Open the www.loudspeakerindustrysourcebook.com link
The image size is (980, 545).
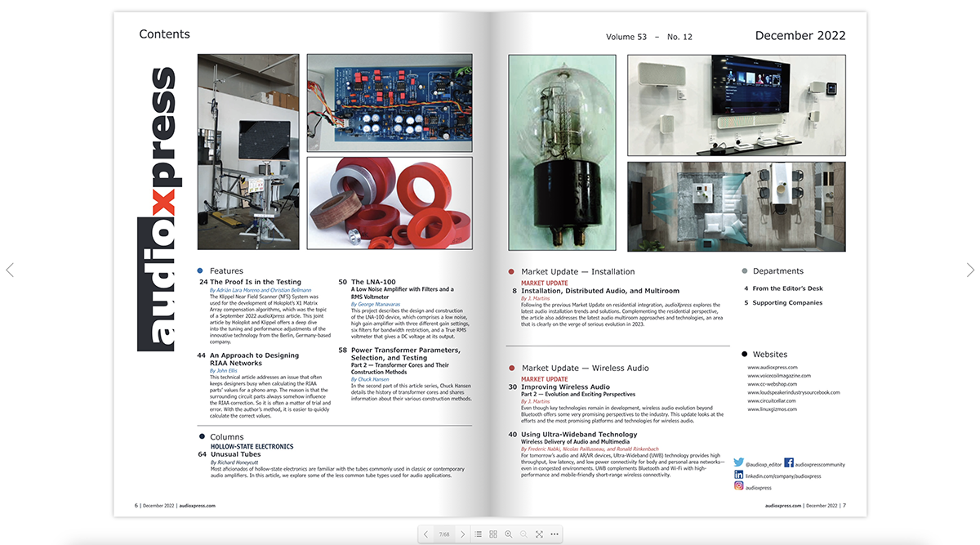pyautogui.click(x=794, y=392)
